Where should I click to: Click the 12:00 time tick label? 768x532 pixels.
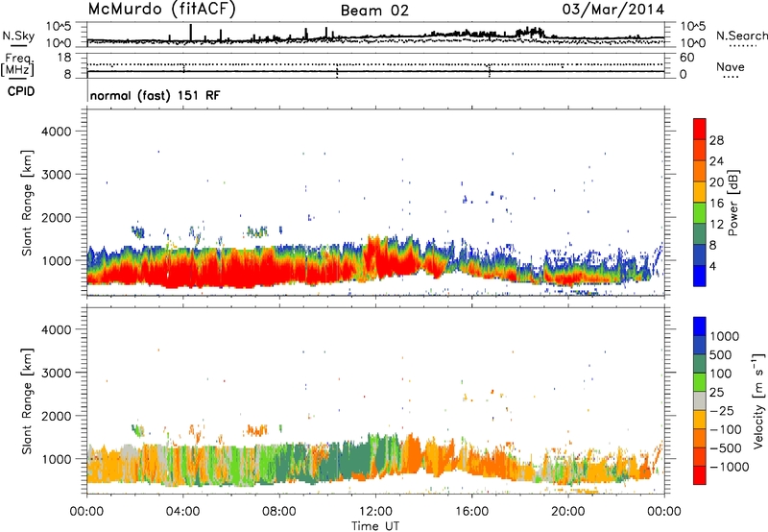coord(375,512)
